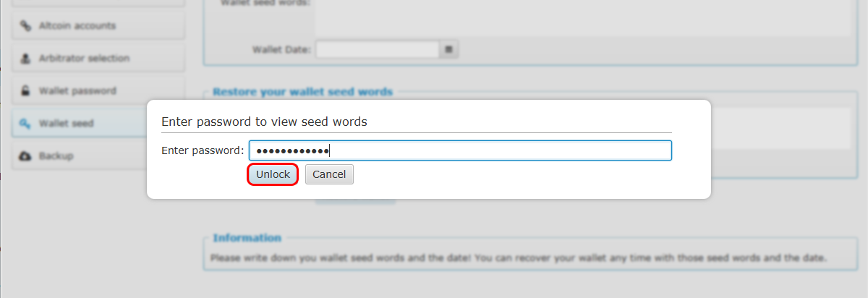Image resolution: width=868 pixels, height=298 pixels.
Task: Click the Altcoin accounts link icon
Action: [25, 26]
